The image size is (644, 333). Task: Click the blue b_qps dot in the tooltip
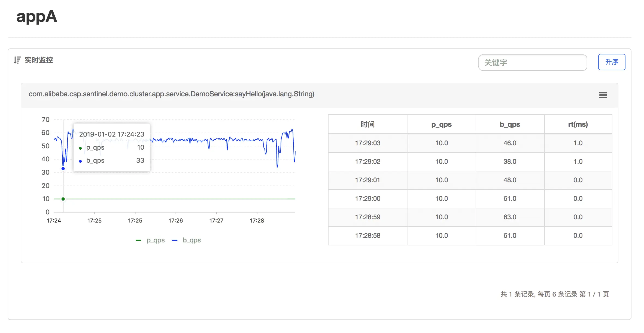[80, 161]
